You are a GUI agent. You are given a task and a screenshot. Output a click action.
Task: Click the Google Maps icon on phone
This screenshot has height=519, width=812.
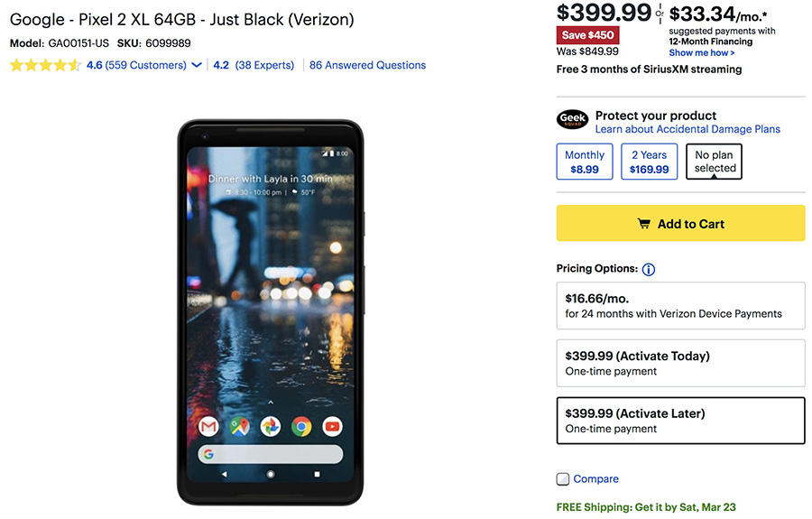[239, 425]
